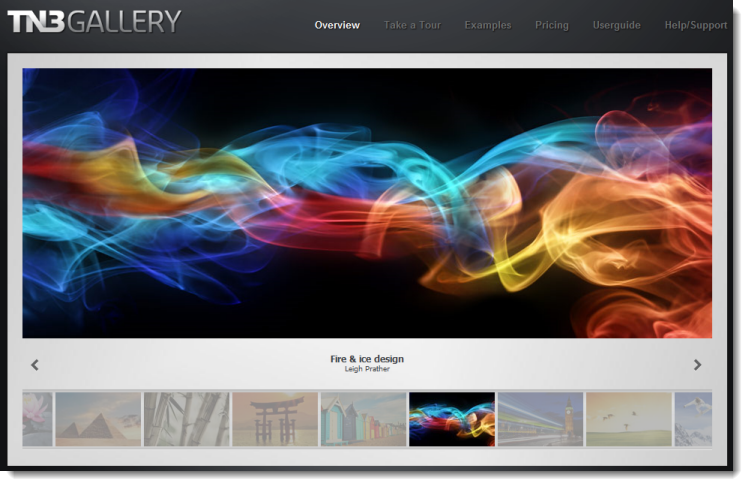748x486 pixels.
Task: Go to the Examples page
Action: pos(488,25)
